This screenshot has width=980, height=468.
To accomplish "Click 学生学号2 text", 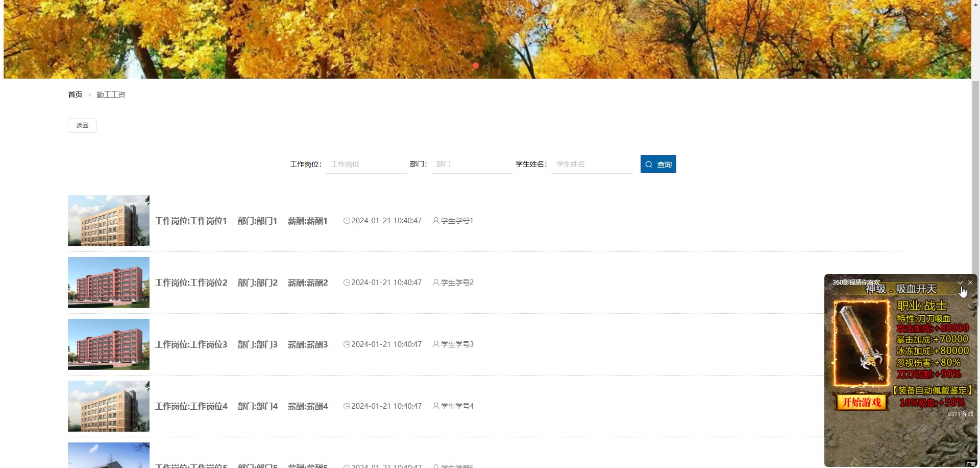I will pos(457,283).
